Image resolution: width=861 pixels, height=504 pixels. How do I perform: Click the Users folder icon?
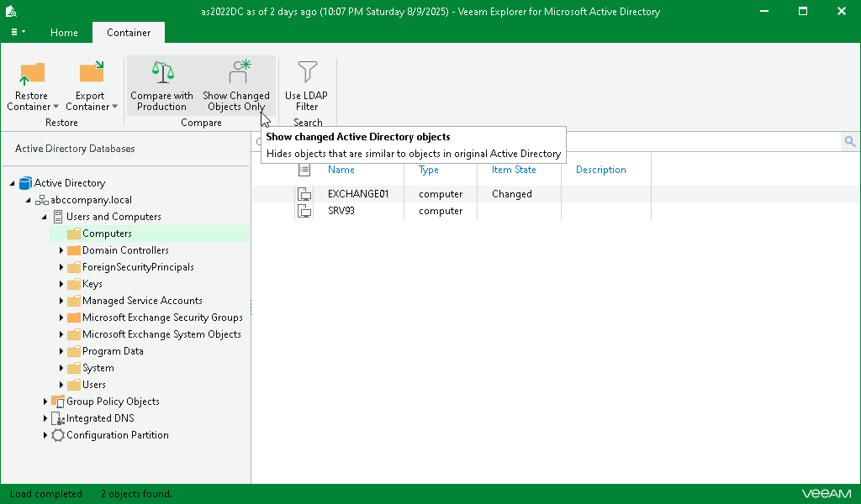[x=74, y=385]
